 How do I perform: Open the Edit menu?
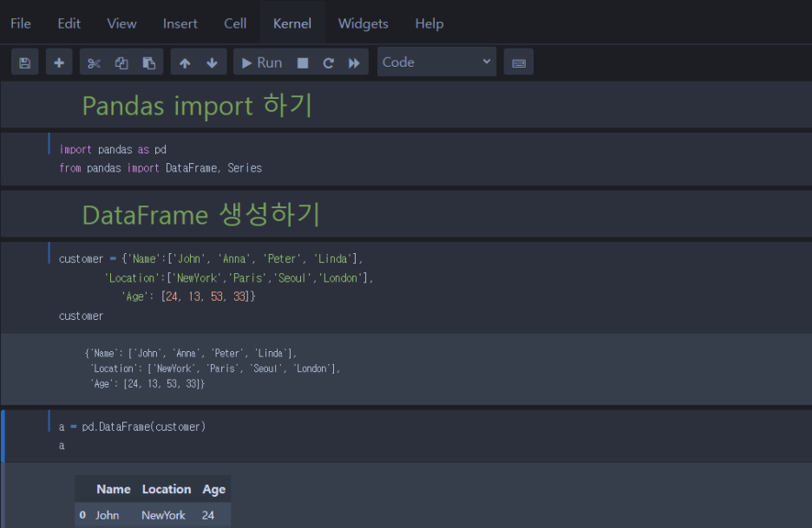pyautogui.click(x=69, y=23)
